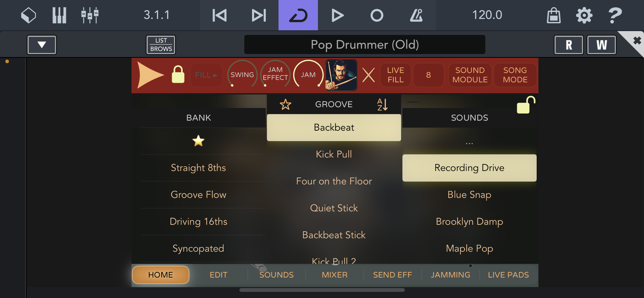Open the mixer sliders icon
The height and width of the screenshot is (298, 644).
click(90, 15)
